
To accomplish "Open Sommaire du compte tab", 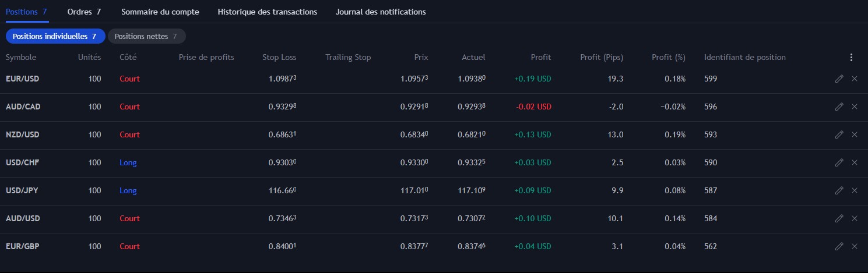I will coord(160,12).
